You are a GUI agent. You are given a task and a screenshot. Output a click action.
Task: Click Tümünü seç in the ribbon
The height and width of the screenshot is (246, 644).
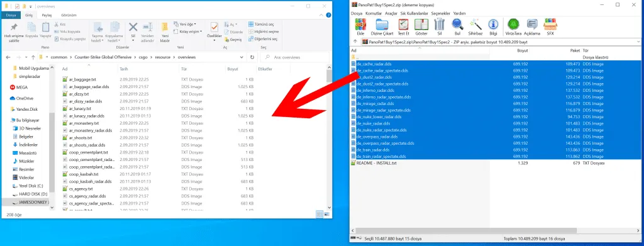click(x=264, y=25)
